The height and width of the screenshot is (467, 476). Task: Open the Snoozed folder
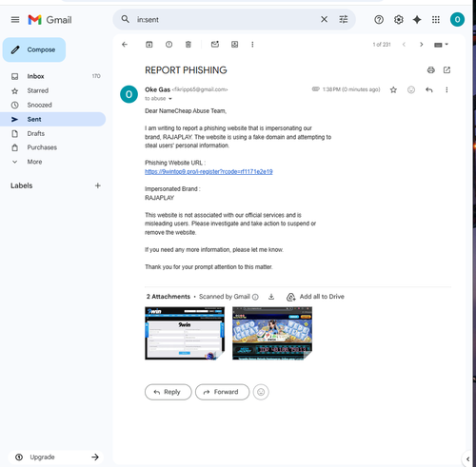52,105
